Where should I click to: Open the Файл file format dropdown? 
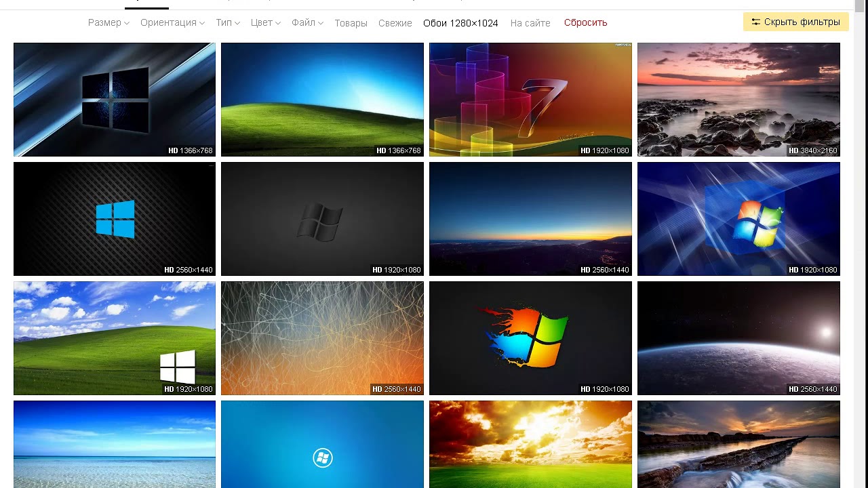tap(307, 22)
